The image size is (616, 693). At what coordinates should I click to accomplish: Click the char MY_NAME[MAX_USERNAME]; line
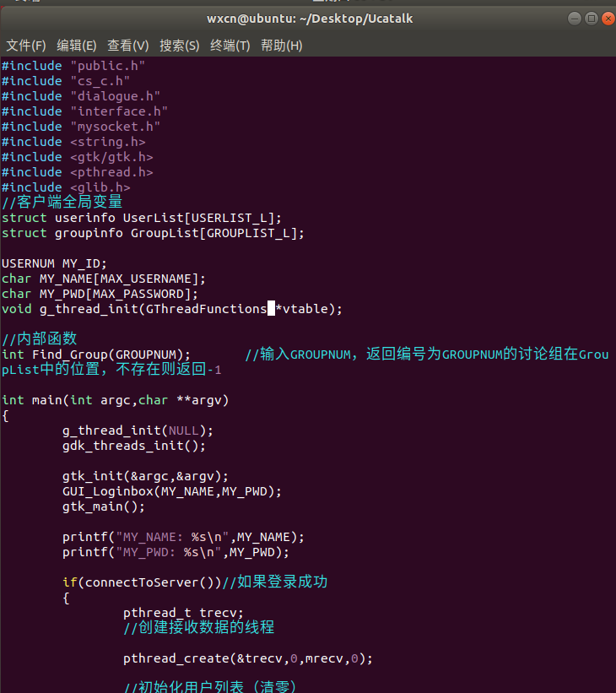[x=104, y=279]
